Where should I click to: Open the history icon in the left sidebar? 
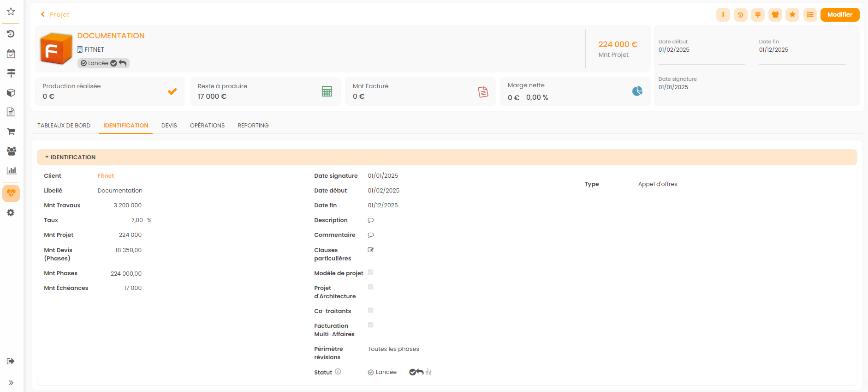coord(11,34)
